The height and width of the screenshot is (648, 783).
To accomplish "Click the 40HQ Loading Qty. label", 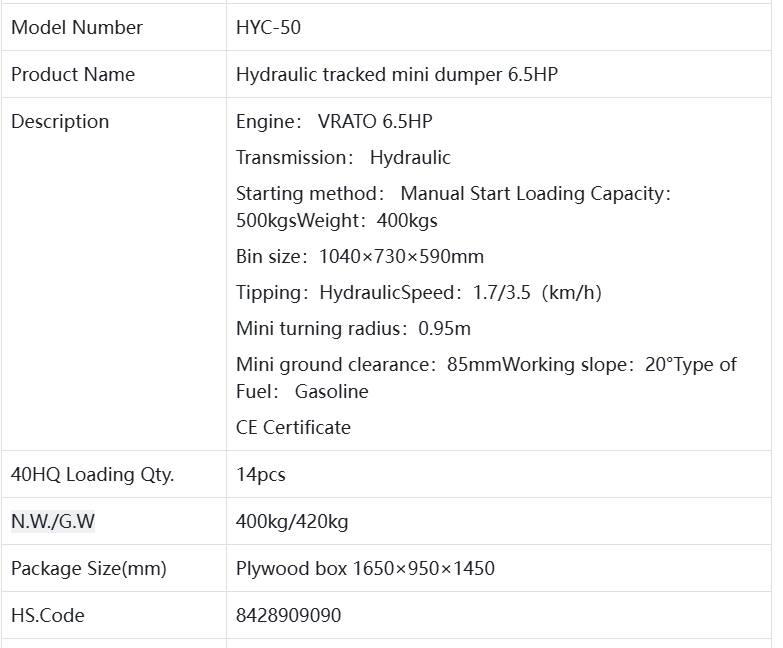I will (92, 475).
